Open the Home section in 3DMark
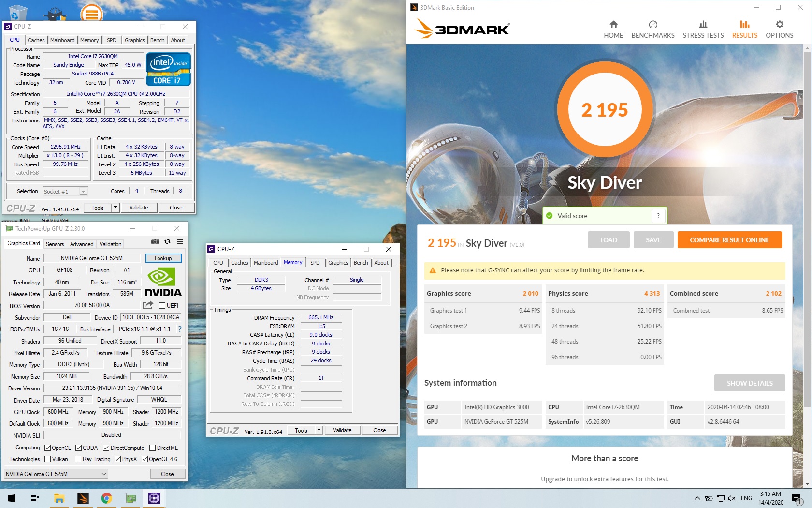812x508 pixels. click(613, 30)
